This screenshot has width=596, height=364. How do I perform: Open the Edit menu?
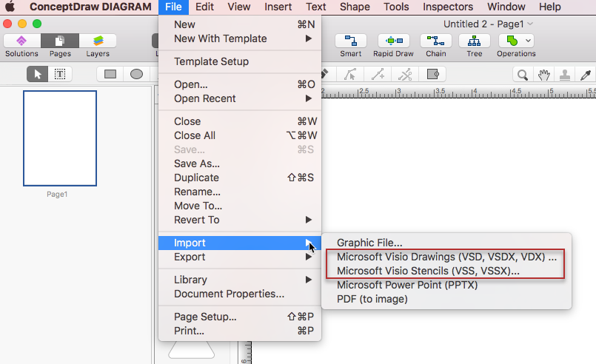point(204,7)
